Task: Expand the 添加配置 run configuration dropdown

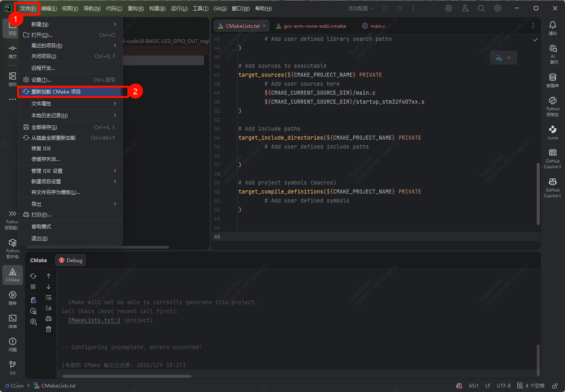Action: coord(361,9)
